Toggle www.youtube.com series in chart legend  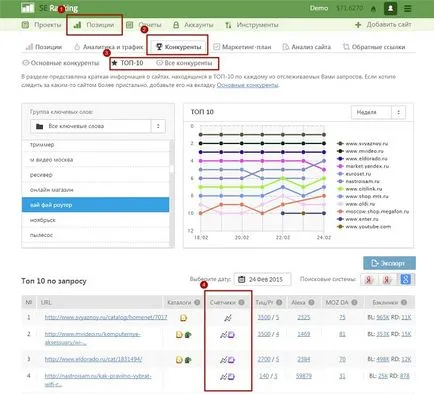coord(364,227)
